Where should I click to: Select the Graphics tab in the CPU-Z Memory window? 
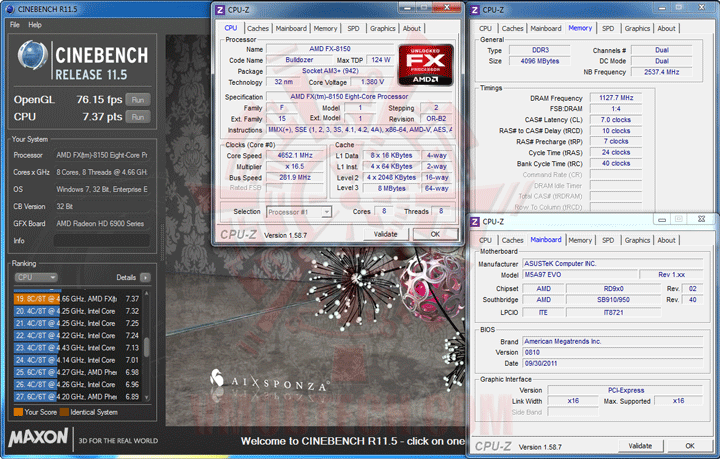click(637, 28)
